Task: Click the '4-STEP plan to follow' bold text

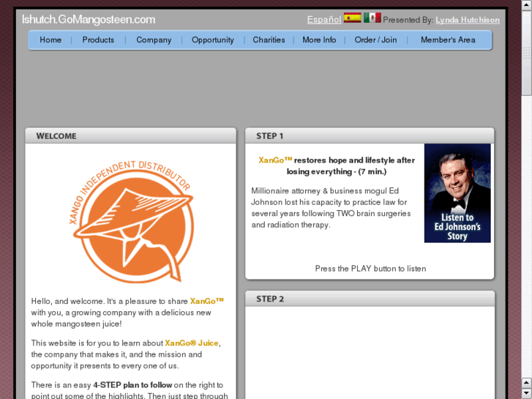Action: 132,385
